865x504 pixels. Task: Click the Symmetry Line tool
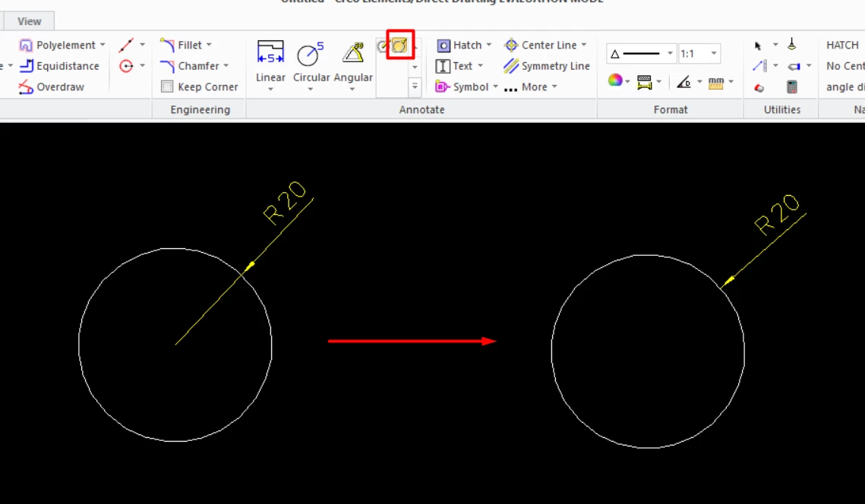coord(546,66)
